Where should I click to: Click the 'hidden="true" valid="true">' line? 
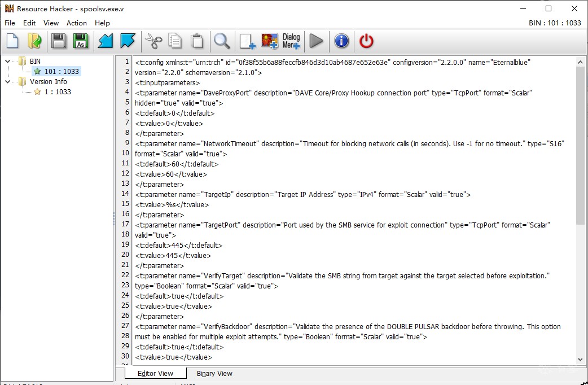[x=179, y=103]
